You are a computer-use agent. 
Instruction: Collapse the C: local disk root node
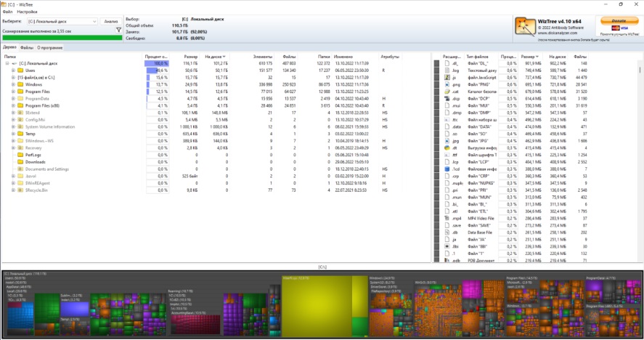(x=7, y=63)
